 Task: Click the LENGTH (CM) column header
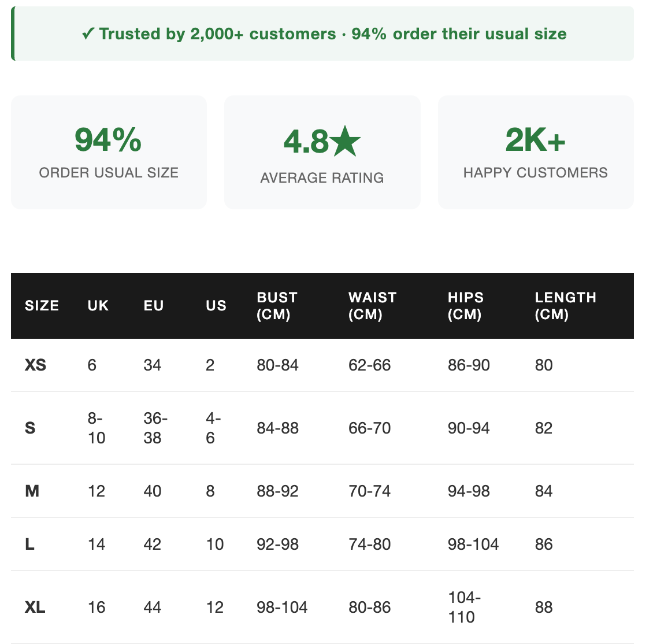tap(565, 306)
